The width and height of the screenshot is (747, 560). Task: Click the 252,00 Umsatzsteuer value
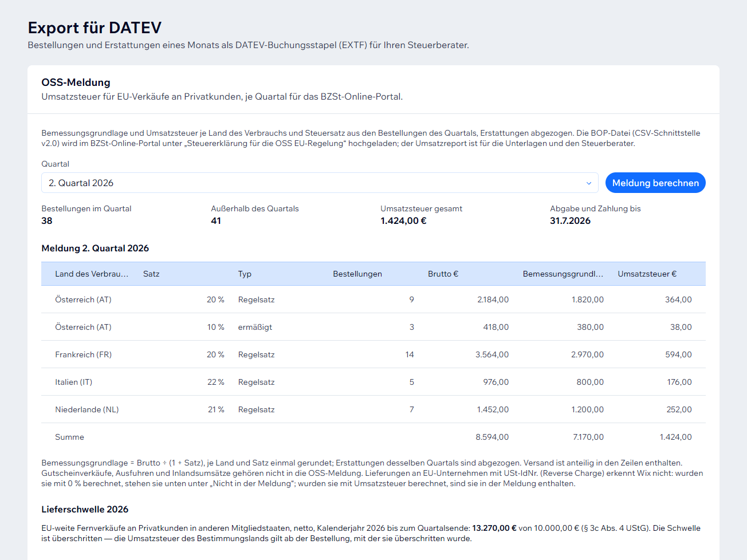click(679, 409)
